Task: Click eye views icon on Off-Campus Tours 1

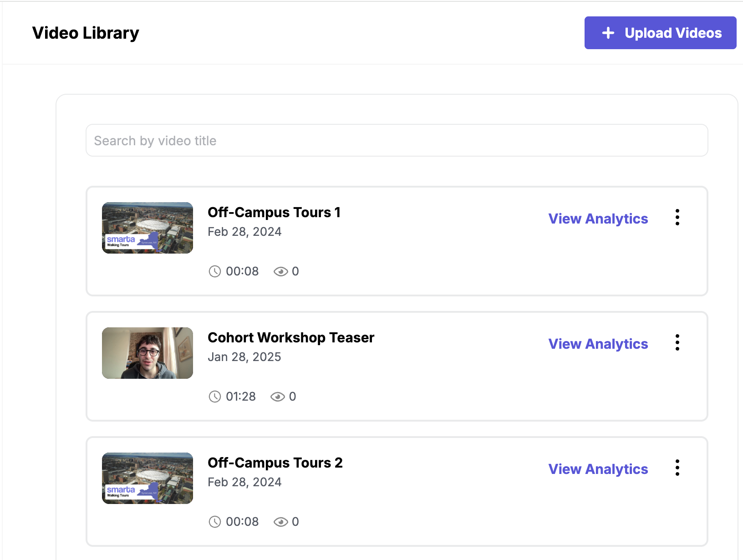Action: coord(280,272)
